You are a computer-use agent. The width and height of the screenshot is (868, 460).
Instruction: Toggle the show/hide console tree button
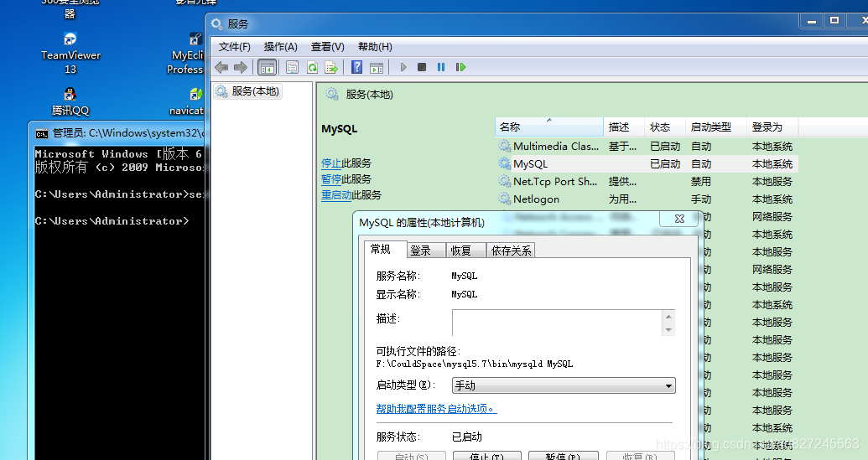pyautogui.click(x=268, y=68)
